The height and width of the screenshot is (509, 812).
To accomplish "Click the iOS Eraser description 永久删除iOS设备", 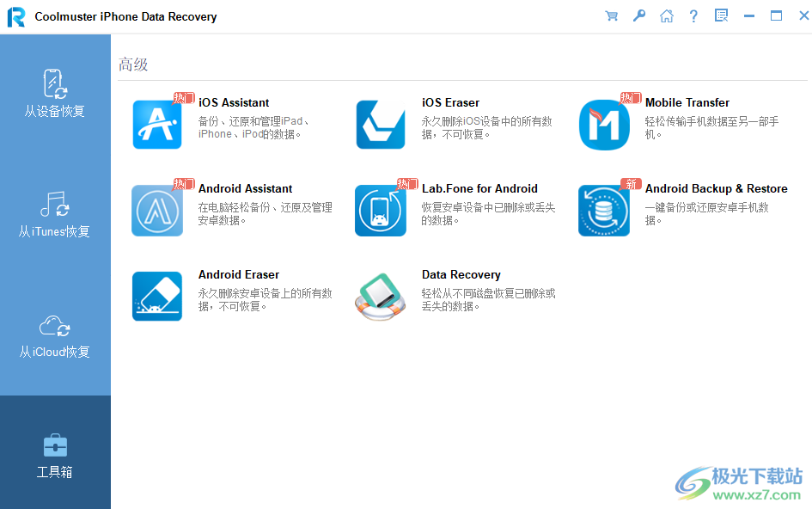I will [x=487, y=127].
